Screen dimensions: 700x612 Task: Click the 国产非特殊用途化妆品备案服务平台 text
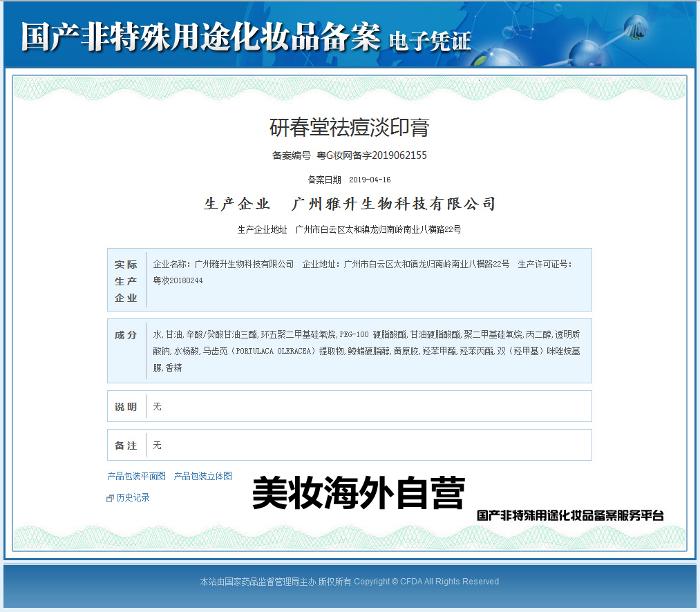click(x=570, y=515)
